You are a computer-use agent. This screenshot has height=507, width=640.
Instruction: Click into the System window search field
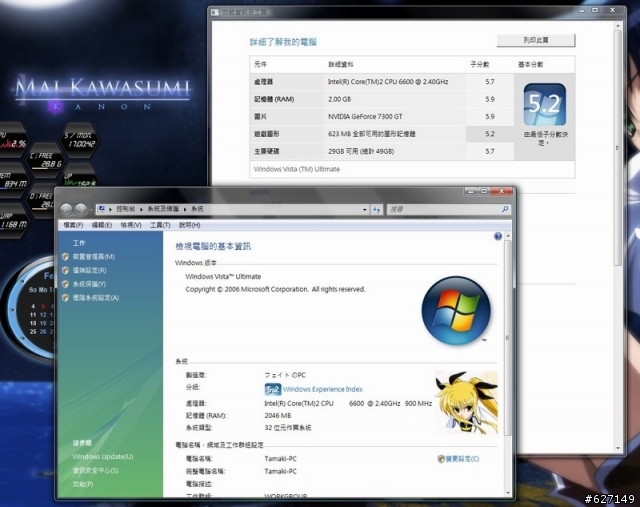coord(444,209)
